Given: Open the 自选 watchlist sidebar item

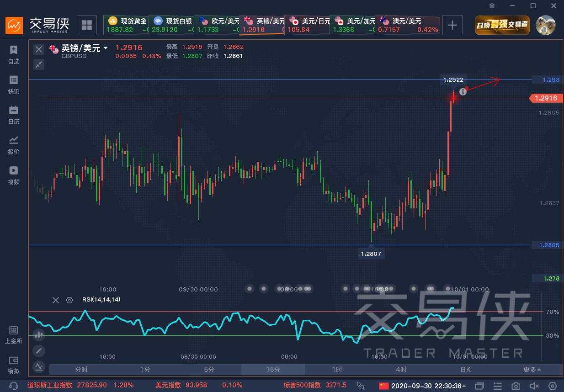Looking at the screenshot, I should [x=14, y=55].
